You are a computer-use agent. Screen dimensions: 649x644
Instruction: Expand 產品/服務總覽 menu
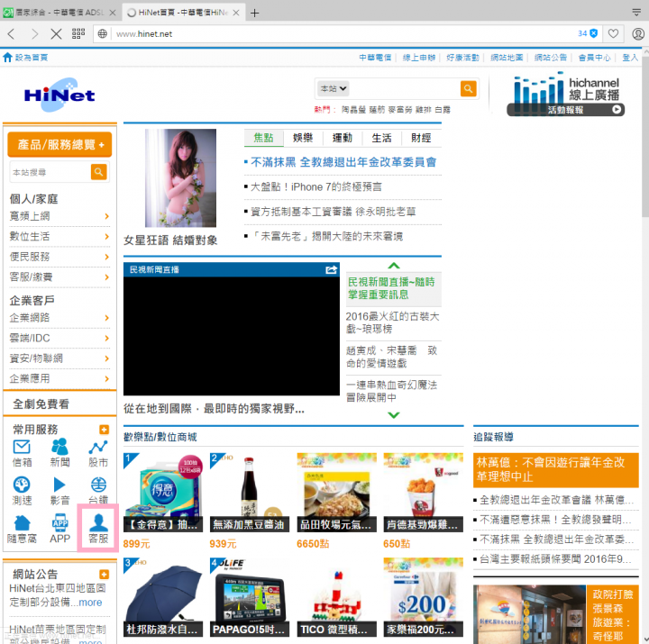(59, 144)
